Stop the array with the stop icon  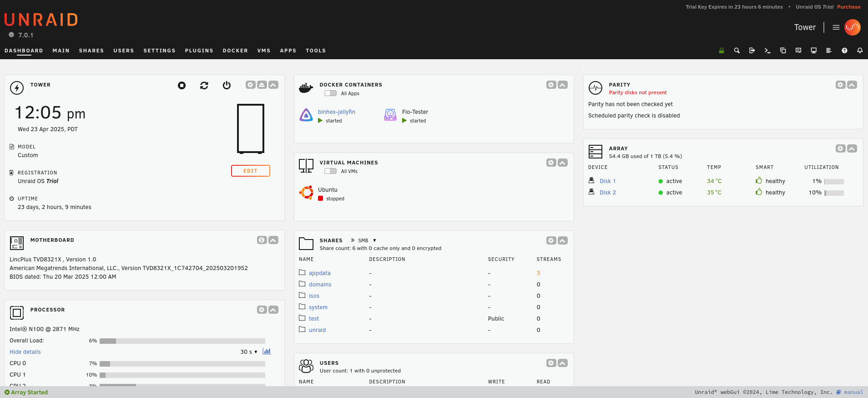(x=182, y=85)
